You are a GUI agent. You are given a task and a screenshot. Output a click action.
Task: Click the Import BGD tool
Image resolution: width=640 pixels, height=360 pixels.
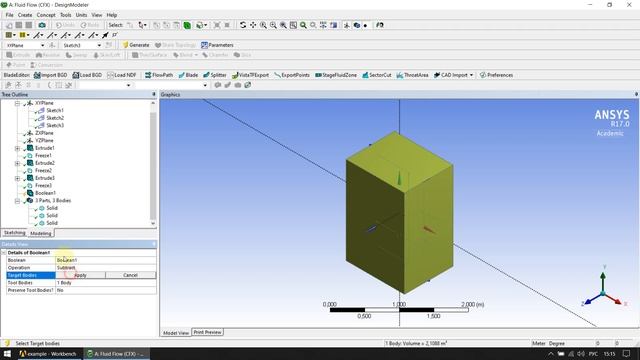[x=51, y=75]
